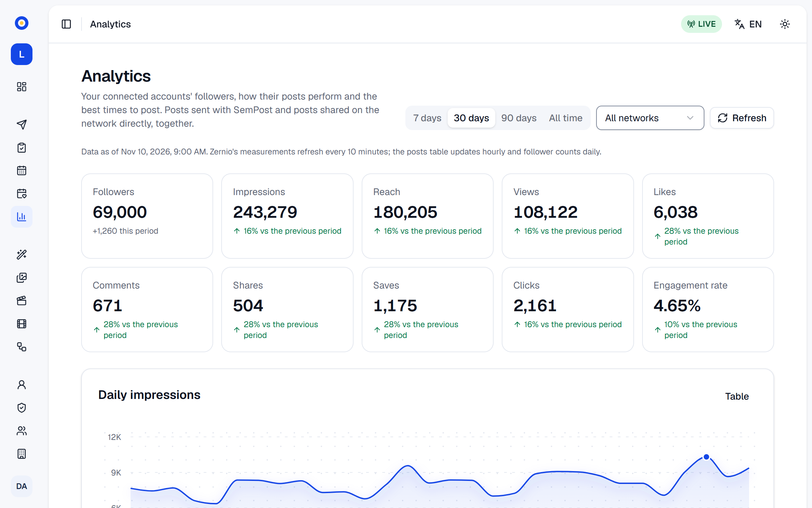812x508 pixels.
Task: Open the image gallery icon in sidebar
Action: pos(22,278)
